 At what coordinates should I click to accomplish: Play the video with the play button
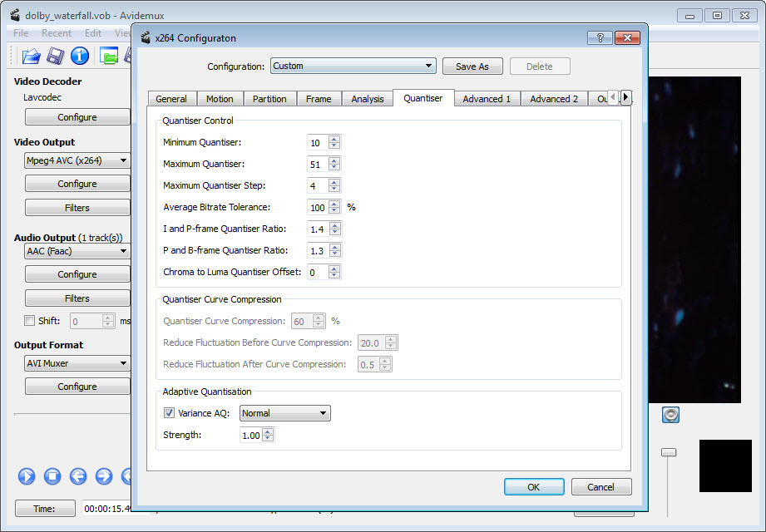27,475
